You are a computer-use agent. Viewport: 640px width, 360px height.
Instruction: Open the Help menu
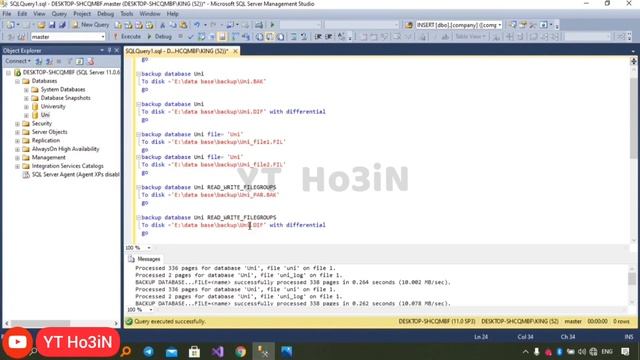pyautogui.click(x=173, y=14)
